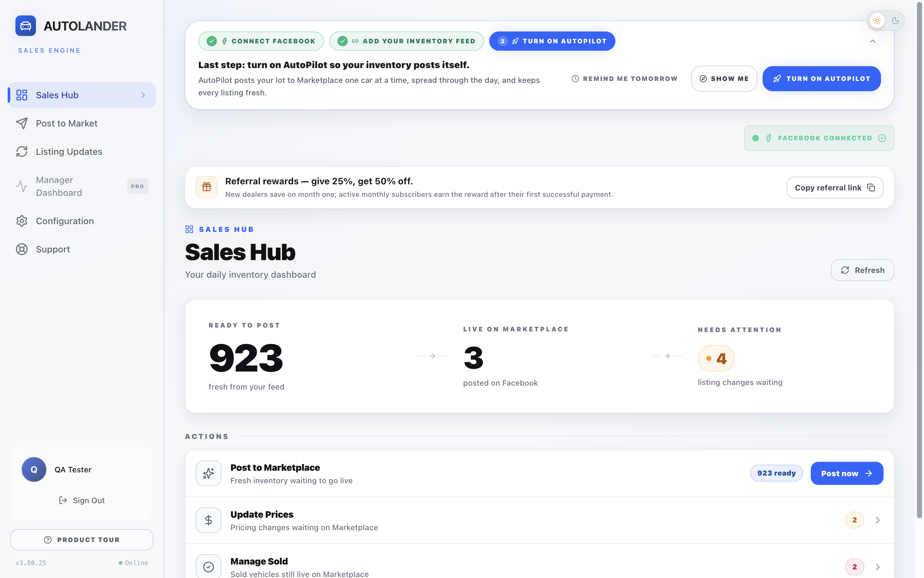Screen dimensions: 924x578
Task: Click the Autolander car logo icon
Action: point(26,26)
